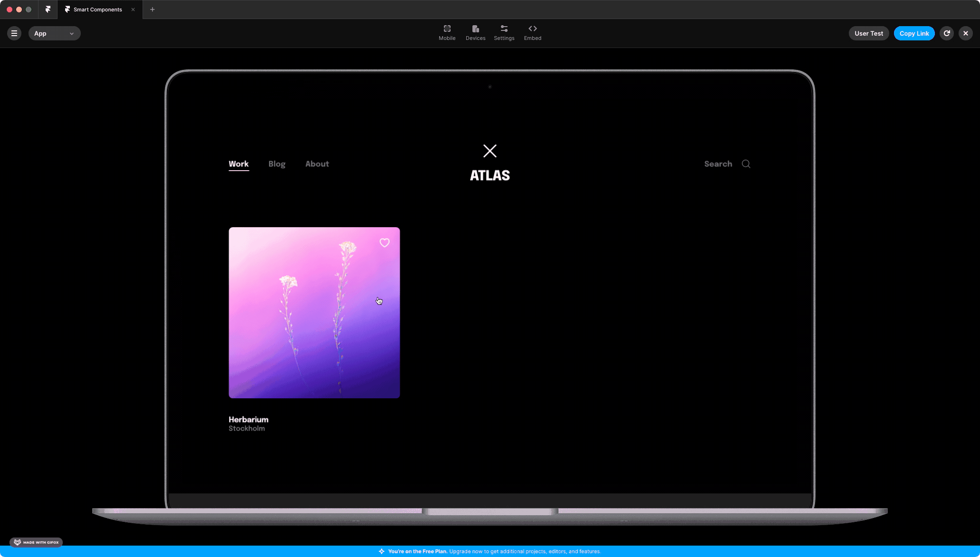This screenshot has width=980, height=557.
Task: Click the Embed option icon
Action: click(x=532, y=28)
